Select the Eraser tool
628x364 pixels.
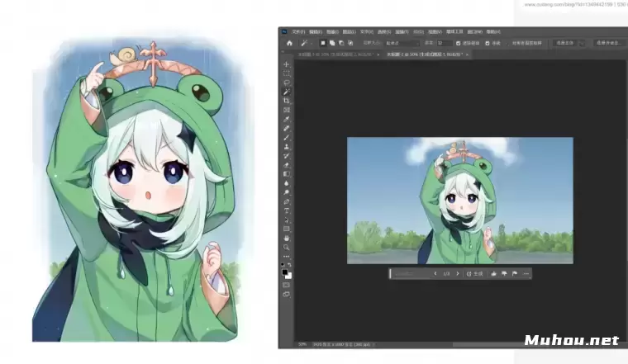point(287,165)
